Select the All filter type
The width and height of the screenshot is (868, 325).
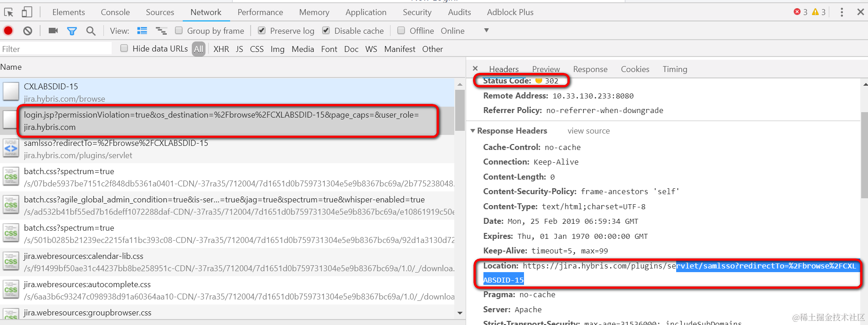[x=199, y=49]
